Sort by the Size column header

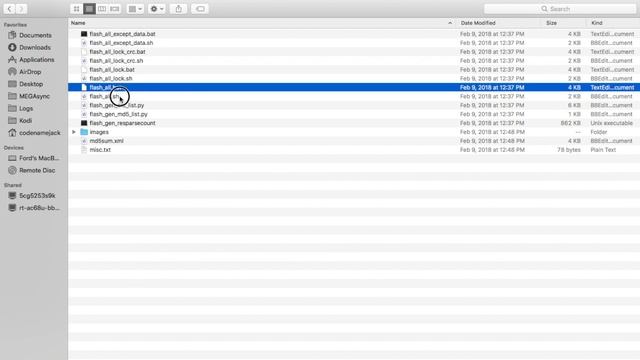pyautogui.click(x=551, y=23)
